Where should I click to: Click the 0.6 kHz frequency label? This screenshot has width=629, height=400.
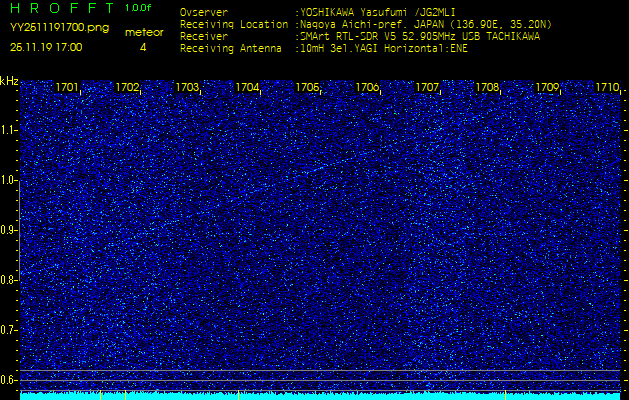pos(9,380)
